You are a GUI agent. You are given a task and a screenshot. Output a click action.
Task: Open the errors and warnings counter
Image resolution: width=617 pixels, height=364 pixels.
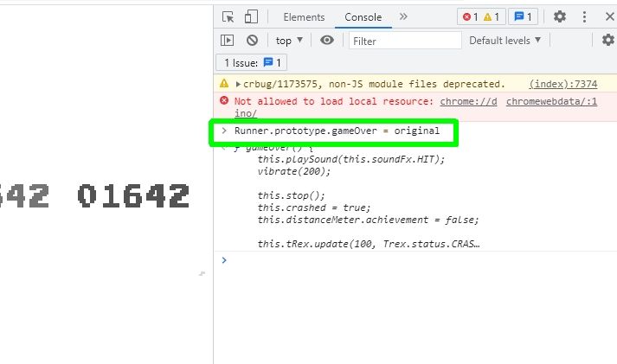click(x=481, y=17)
